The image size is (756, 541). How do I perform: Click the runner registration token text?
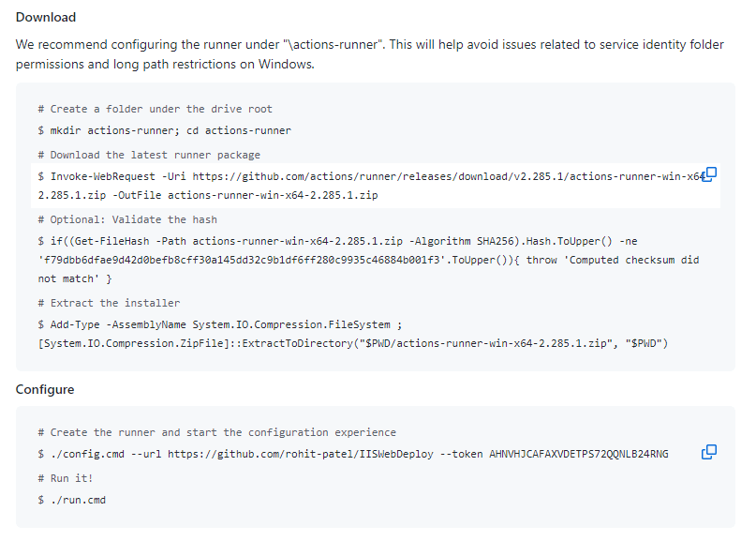(x=579, y=454)
